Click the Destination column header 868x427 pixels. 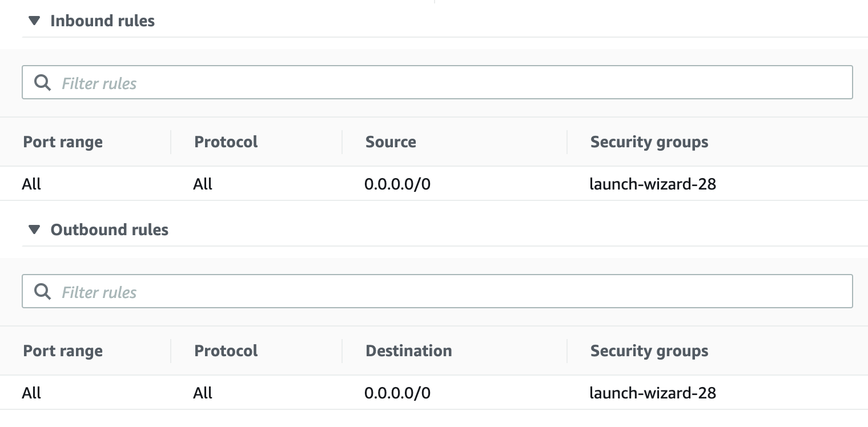coord(408,351)
